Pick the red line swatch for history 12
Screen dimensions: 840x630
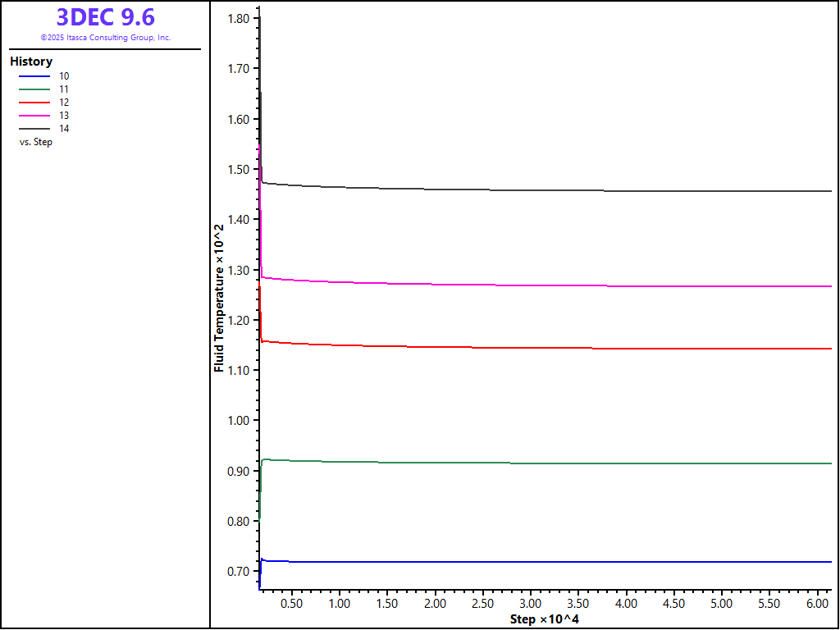[x=34, y=103]
